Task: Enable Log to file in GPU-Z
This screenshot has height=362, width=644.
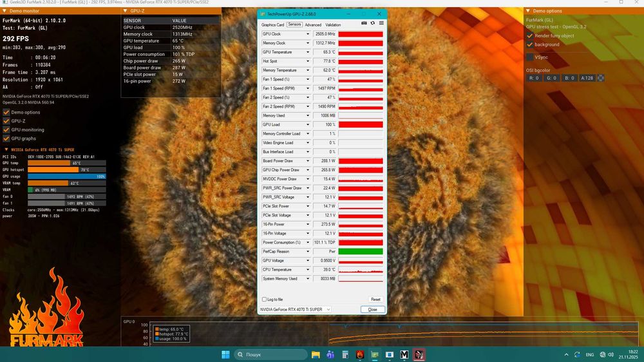Action: pos(264,300)
